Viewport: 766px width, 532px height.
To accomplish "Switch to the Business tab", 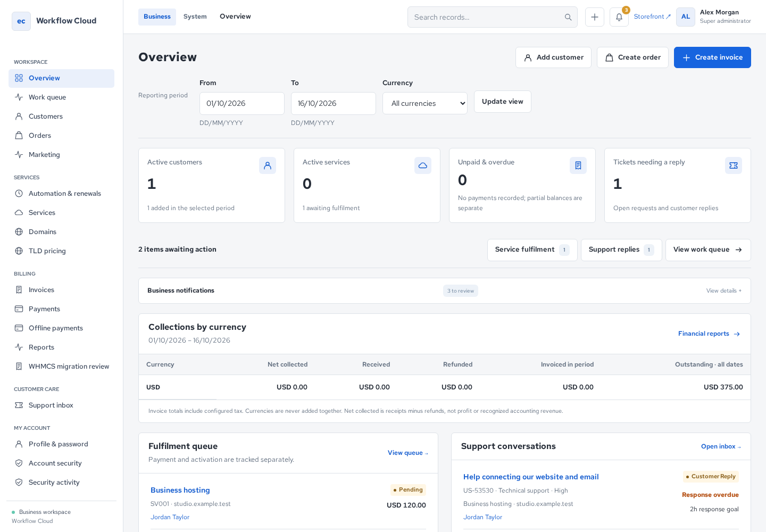I will [157, 17].
